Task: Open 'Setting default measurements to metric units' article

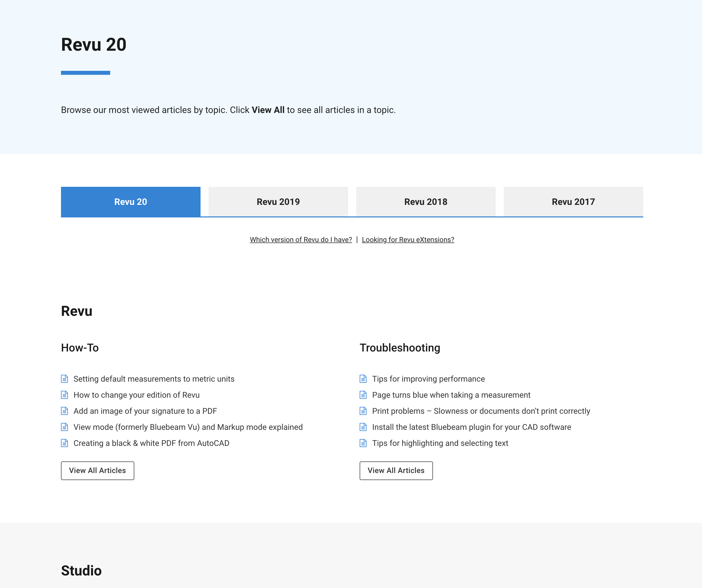Action: [154, 379]
